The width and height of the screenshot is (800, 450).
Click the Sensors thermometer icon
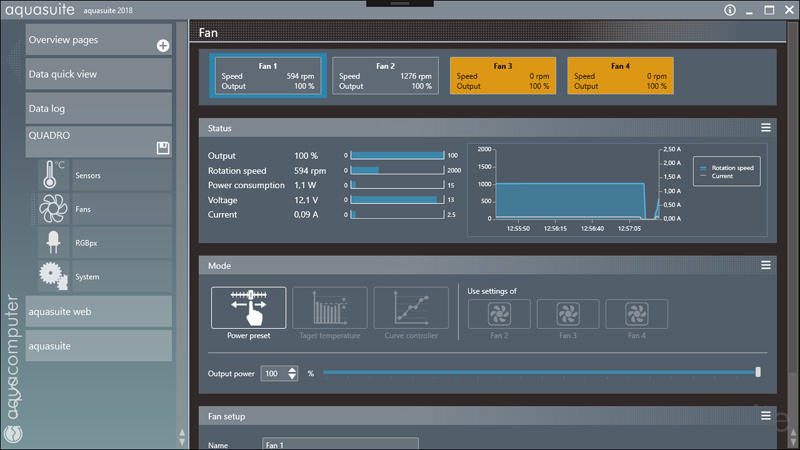(x=50, y=175)
